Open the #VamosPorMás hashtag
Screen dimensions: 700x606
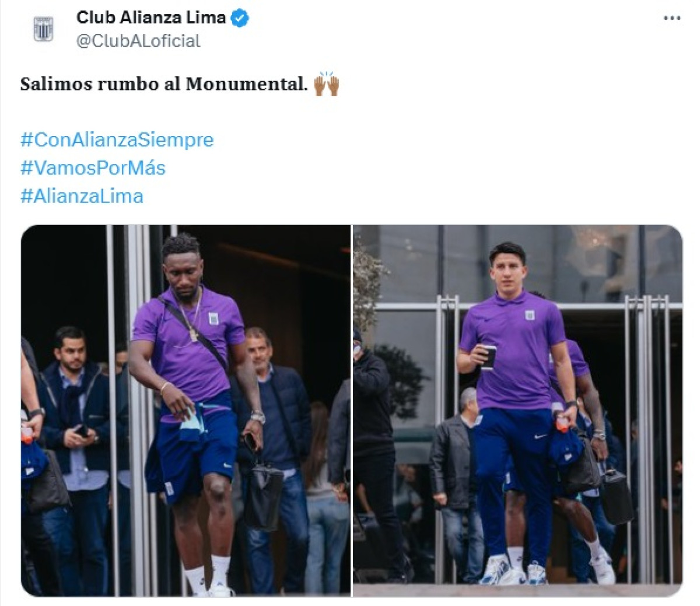coord(93,168)
